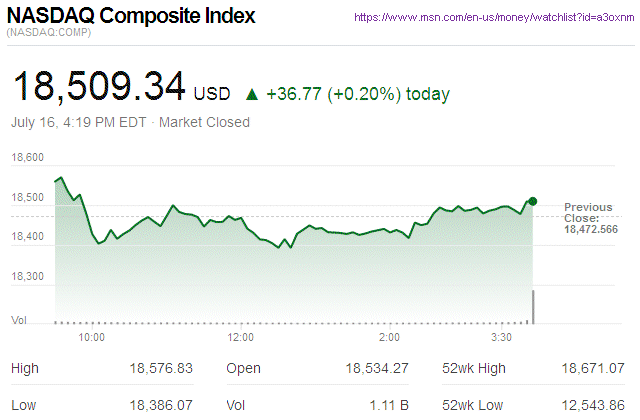Click the Vol label on the chart axis
640x420 pixels.
point(18,319)
